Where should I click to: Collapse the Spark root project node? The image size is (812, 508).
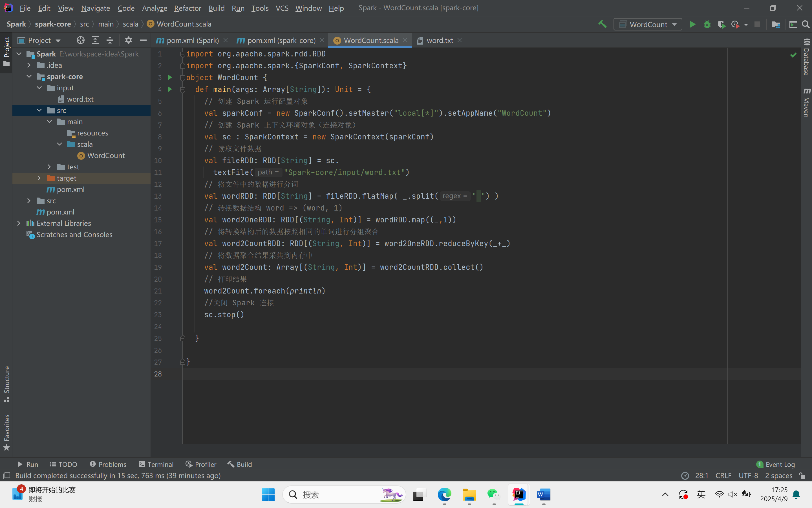(x=19, y=54)
